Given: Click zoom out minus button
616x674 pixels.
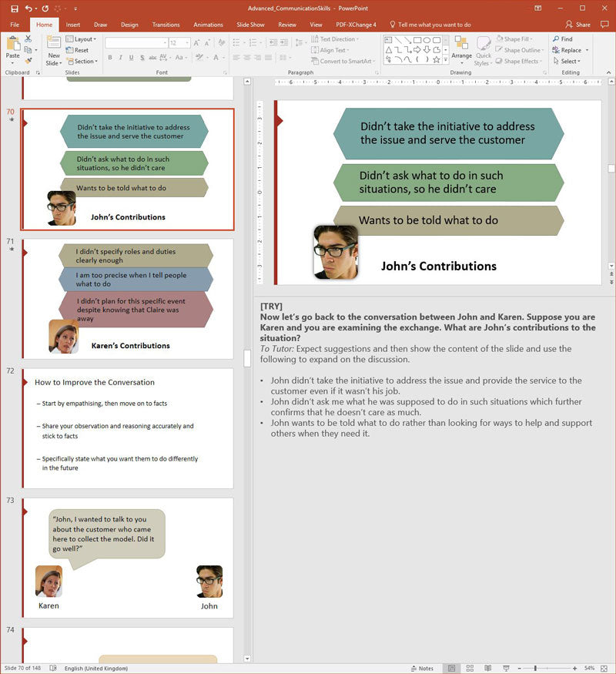Looking at the screenshot, I should (519, 668).
